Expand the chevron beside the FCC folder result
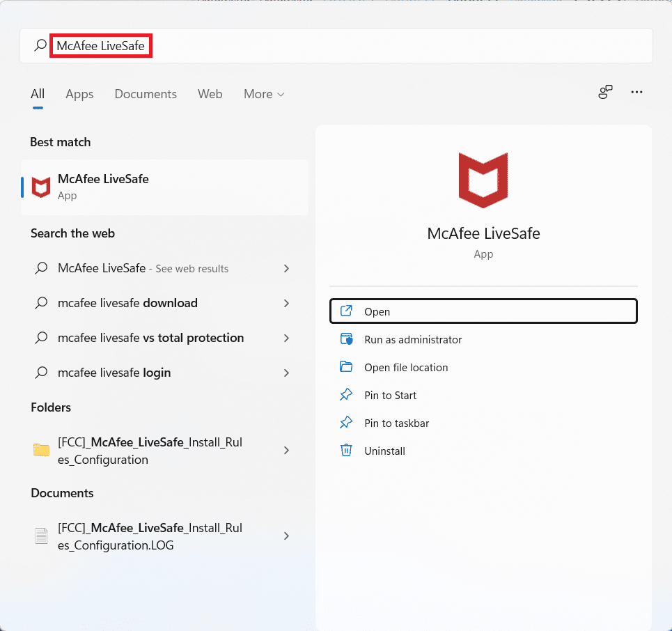Viewport: 672px width, 631px height. pyautogui.click(x=286, y=451)
